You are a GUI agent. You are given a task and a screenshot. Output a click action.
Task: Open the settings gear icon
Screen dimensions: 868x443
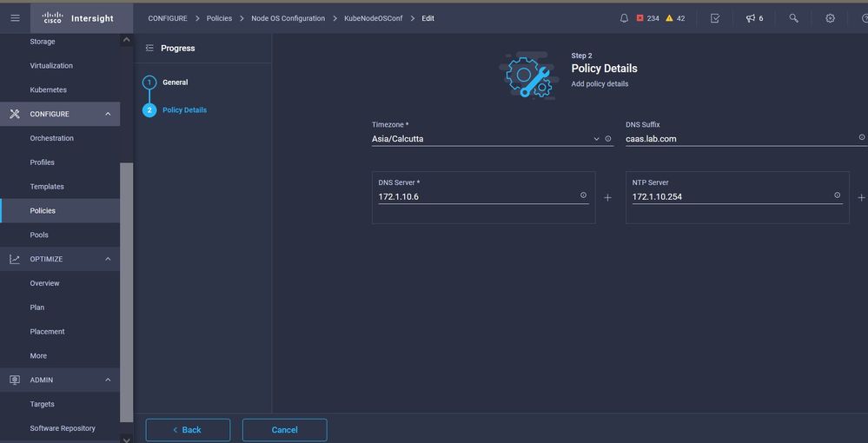click(x=830, y=18)
